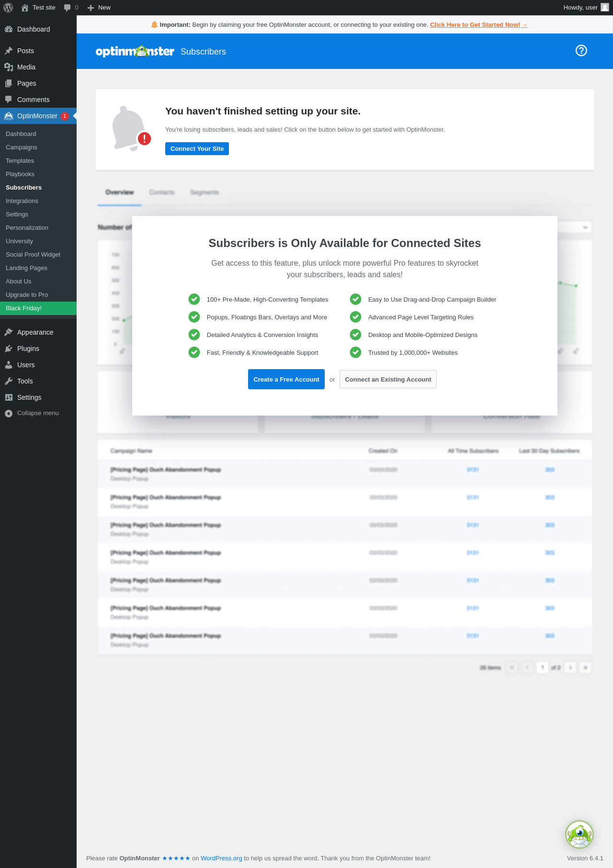
Task: Open the comments bubble in admin bar
Action: [71, 8]
